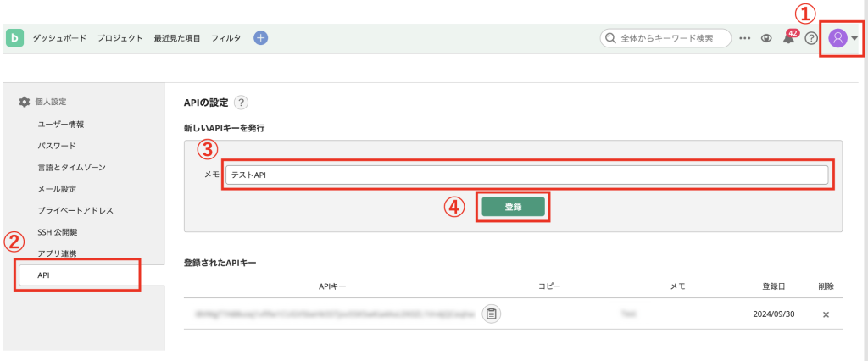
Task: Expand the profile dropdown arrow
Action: (854, 38)
